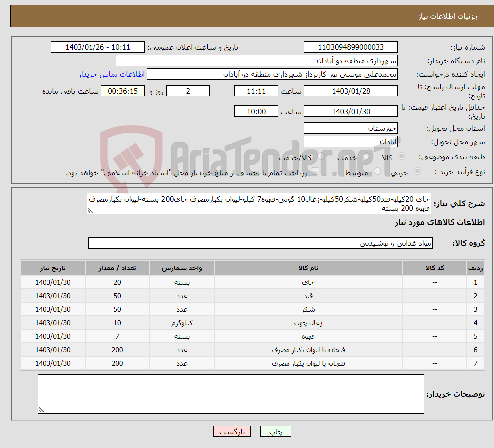Image resolution: width=494 pixels, height=448 pixels.
Task: Click the announcement date field 1403/01/26 - 10:11
Action: [98, 47]
